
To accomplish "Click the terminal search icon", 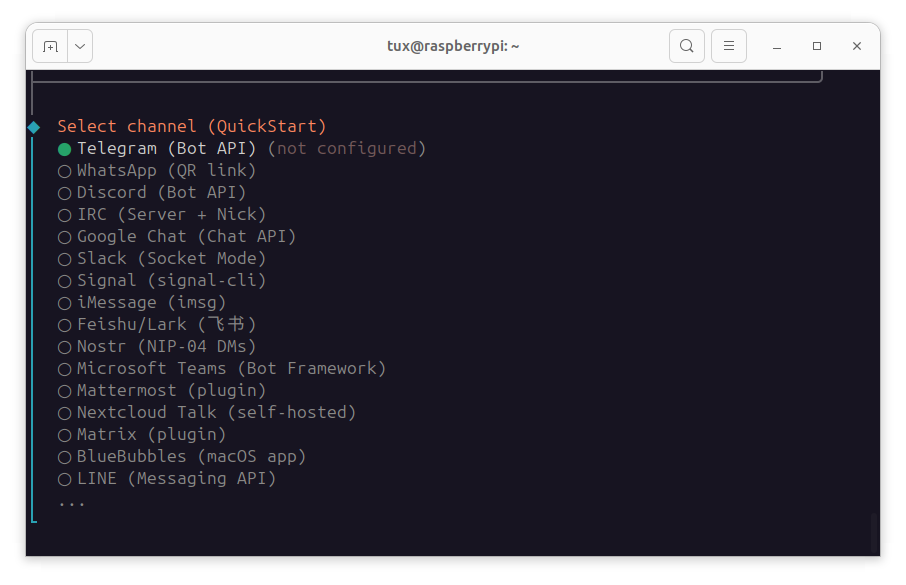I will 686,46.
